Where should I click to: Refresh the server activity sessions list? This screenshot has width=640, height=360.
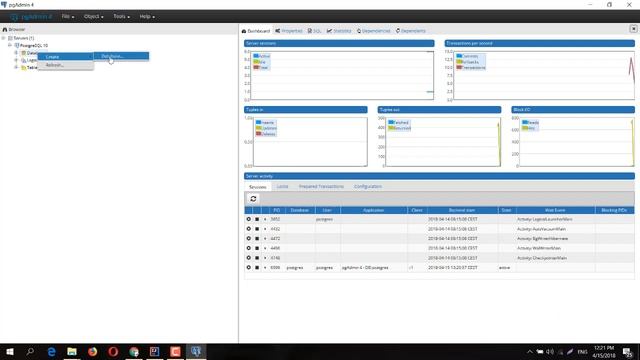(253, 199)
